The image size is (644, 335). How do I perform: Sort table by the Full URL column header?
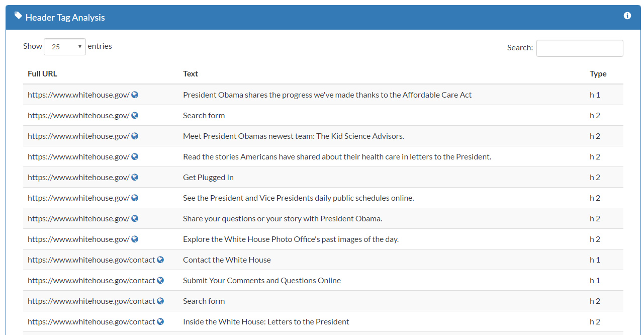click(42, 73)
